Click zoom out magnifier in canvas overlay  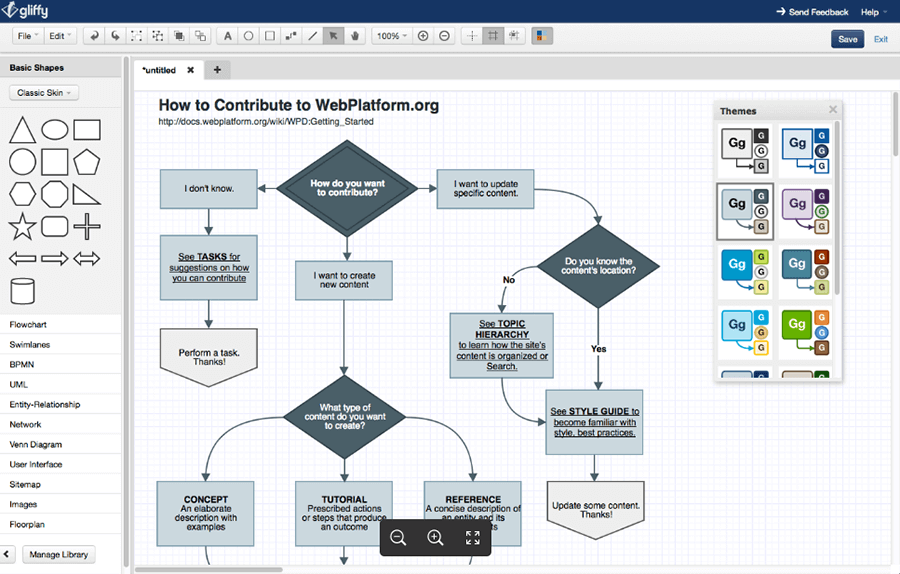(398, 537)
